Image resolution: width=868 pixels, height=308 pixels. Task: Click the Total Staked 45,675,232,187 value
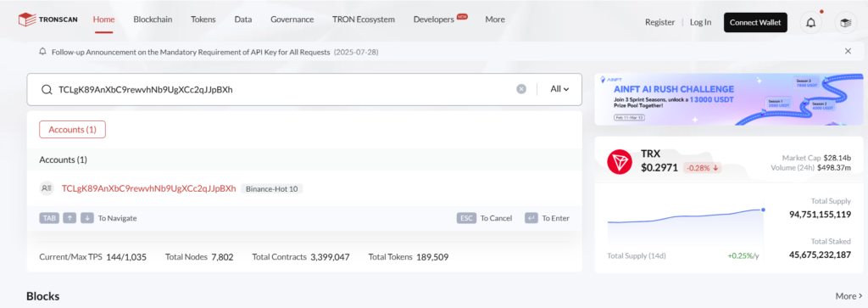[x=820, y=255]
